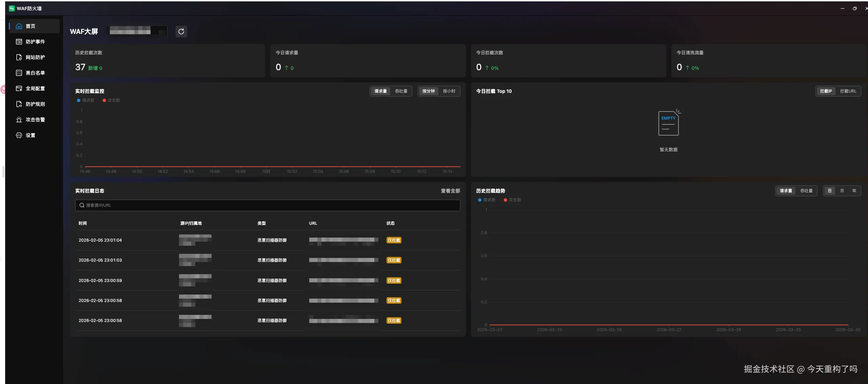The height and width of the screenshot is (384, 868).
Task: Click the refresh icon beside WAF大屏
Action: (181, 32)
